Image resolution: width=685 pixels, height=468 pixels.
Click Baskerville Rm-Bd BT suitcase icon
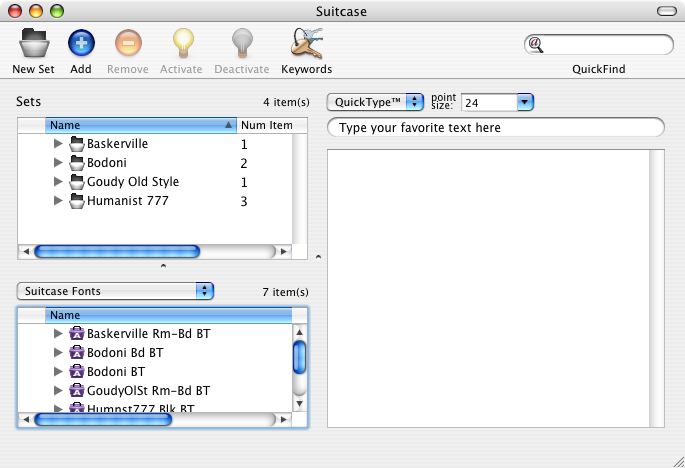(x=77, y=334)
